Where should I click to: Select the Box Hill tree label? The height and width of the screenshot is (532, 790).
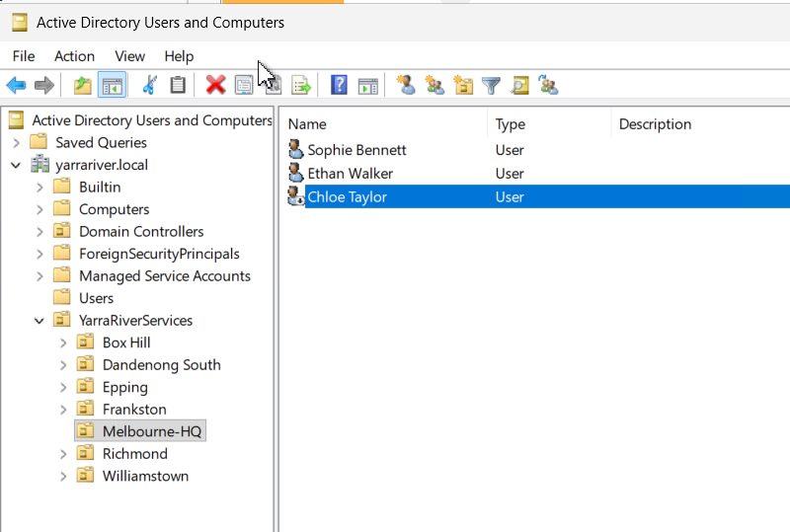pos(126,342)
